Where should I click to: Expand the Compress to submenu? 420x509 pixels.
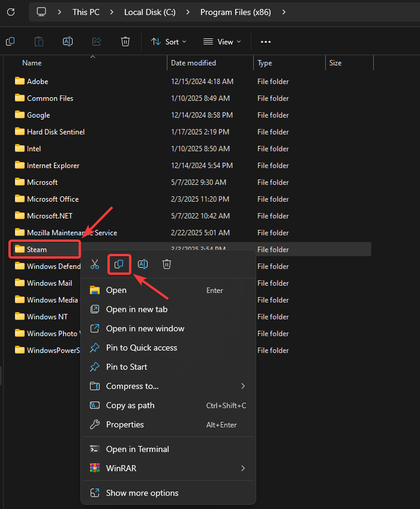pos(168,386)
